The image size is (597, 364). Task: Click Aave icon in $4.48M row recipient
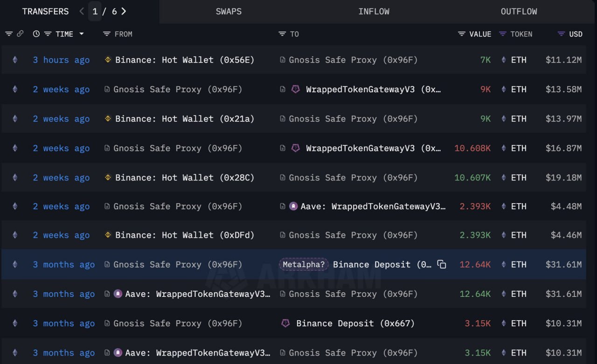click(x=293, y=206)
